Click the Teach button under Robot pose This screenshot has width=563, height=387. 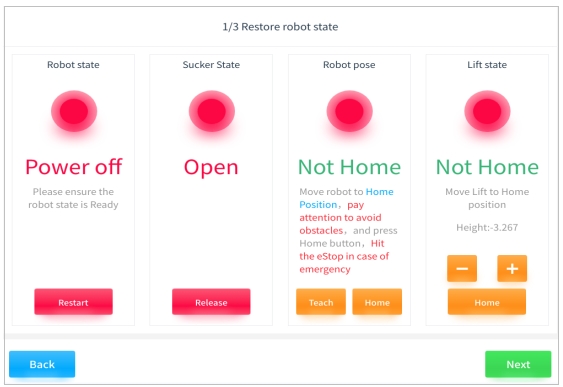pyautogui.click(x=321, y=302)
